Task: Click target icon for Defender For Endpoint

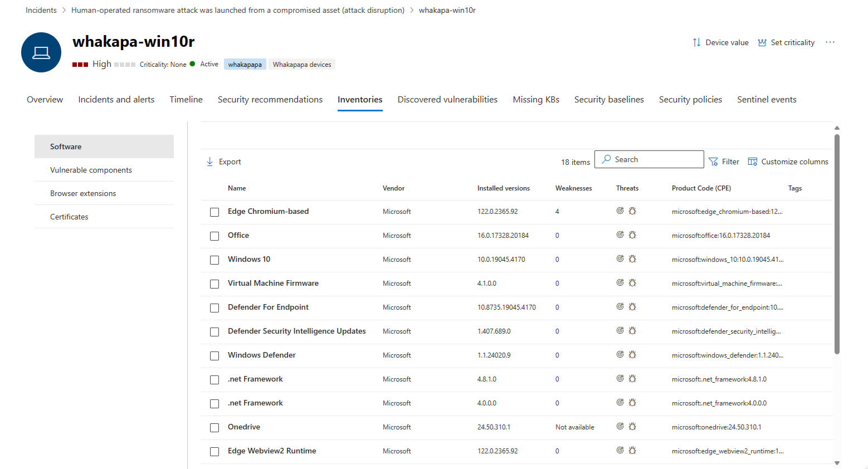Action: tap(620, 307)
